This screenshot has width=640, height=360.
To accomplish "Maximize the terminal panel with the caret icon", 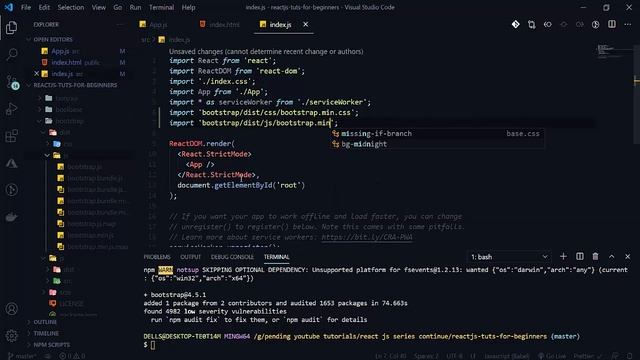I will coord(611,256).
